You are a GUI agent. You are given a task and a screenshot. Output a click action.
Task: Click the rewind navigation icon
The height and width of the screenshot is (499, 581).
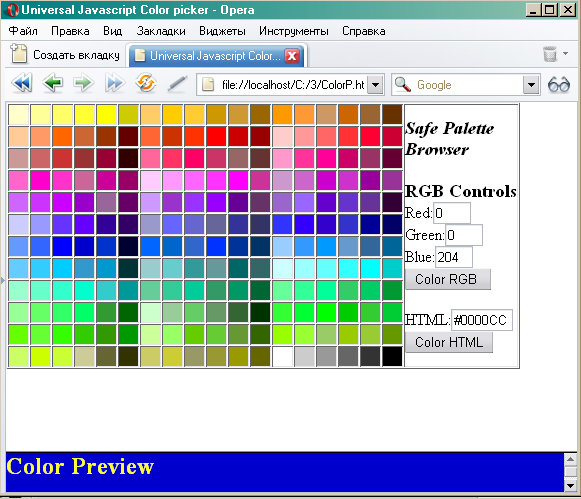click(x=22, y=83)
